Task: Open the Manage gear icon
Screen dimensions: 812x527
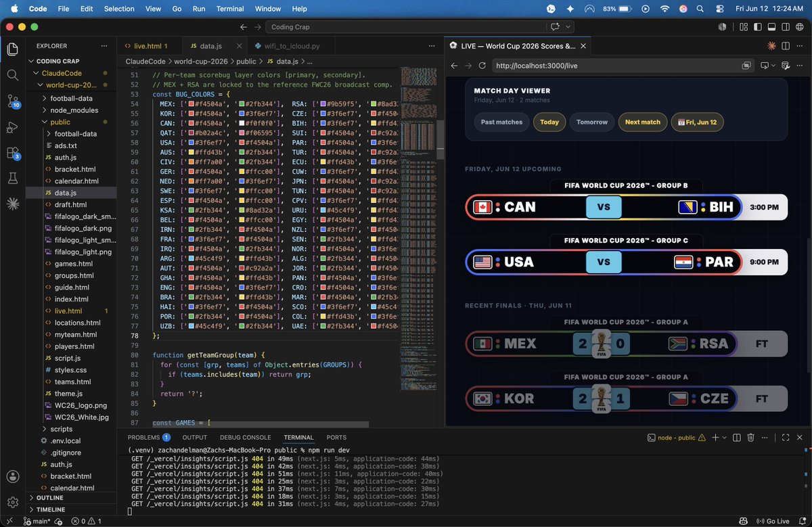Action: [13, 502]
